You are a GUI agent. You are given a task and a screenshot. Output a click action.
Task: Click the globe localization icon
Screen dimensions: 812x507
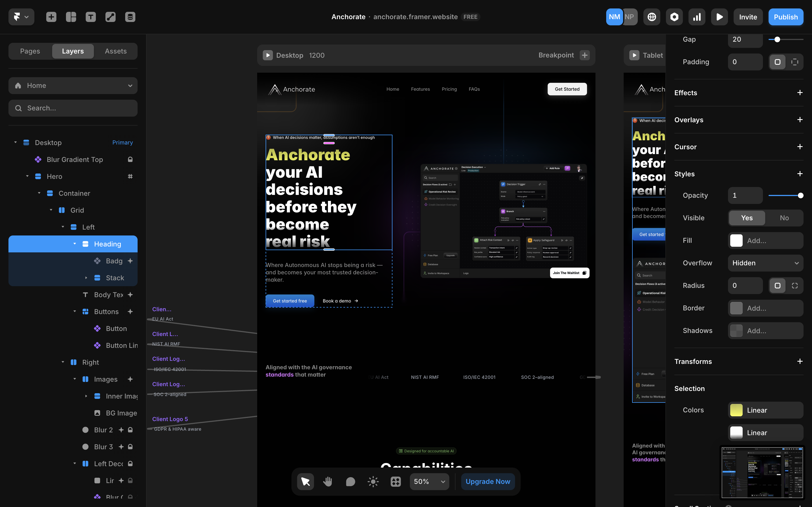tap(652, 17)
